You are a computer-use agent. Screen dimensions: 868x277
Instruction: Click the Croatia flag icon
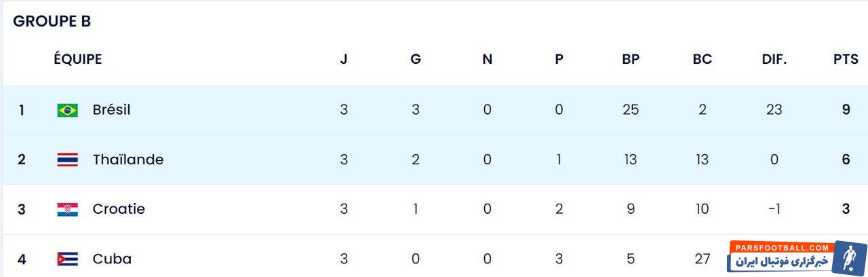[67, 209]
